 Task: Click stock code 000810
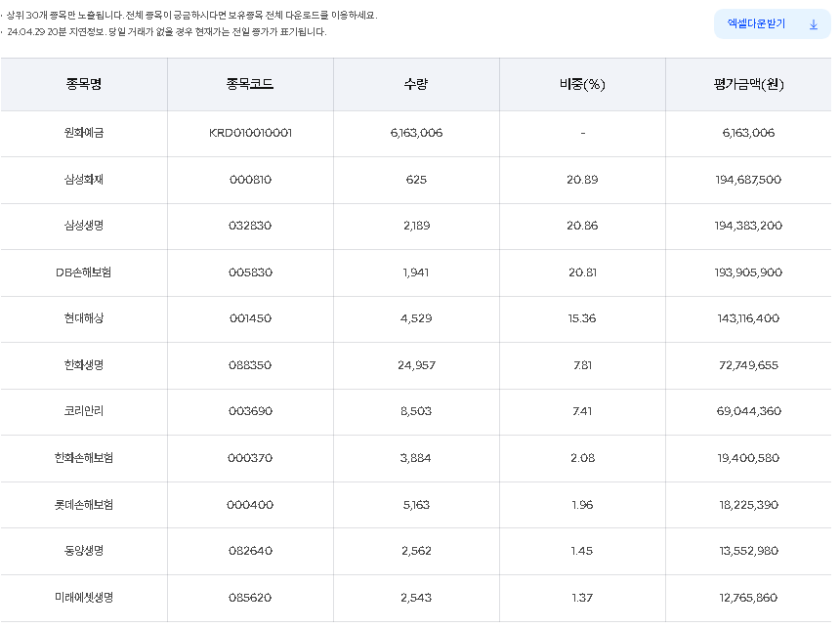tap(250, 180)
